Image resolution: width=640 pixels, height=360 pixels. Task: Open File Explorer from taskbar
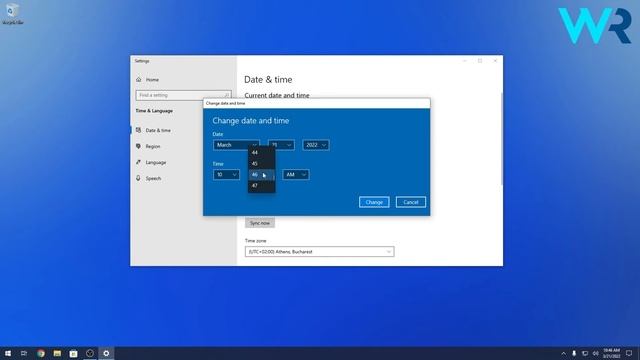coord(57,353)
